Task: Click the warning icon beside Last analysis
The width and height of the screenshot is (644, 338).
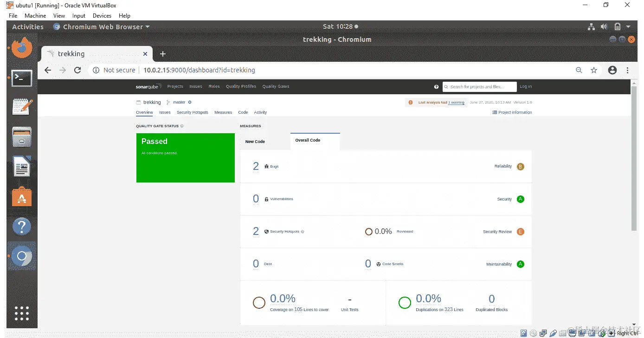Action: click(411, 102)
